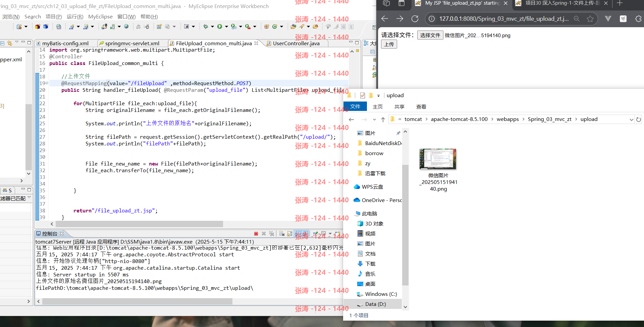644x327 pixels.
Task: Click the New Java Package toolbar icon
Action: [x=266, y=26]
